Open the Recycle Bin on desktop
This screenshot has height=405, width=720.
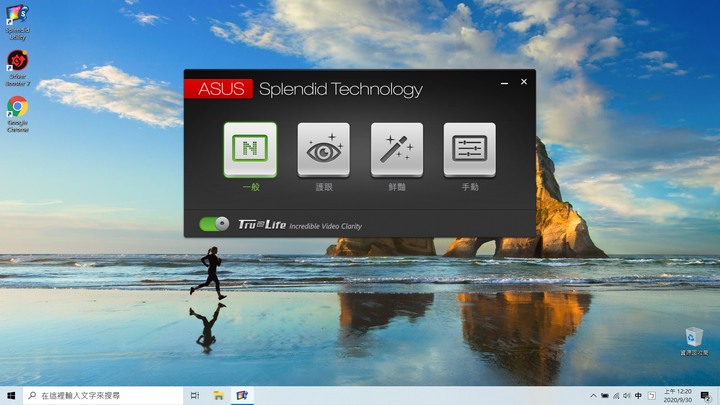pyautogui.click(x=694, y=342)
